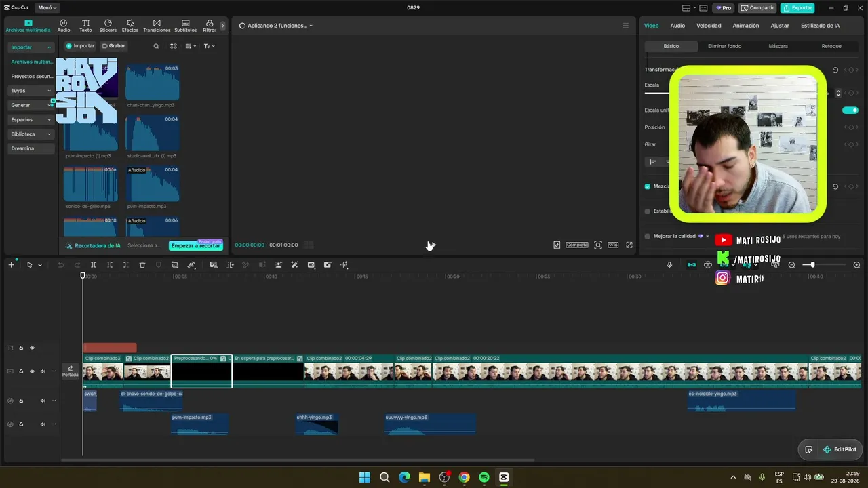
Task: Toggle main video track visibility eye
Action: pyautogui.click(x=32, y=371)
